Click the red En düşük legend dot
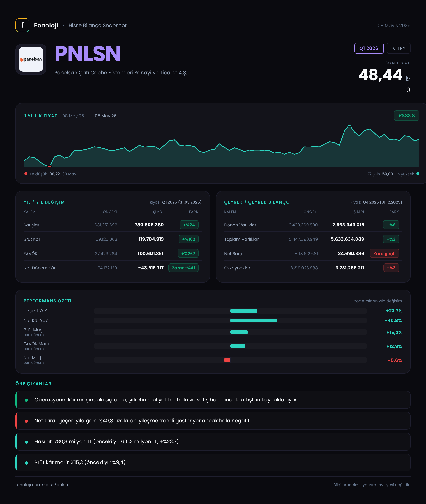The height and width of the screenshot is (504, 426). [x=26, y=174]
